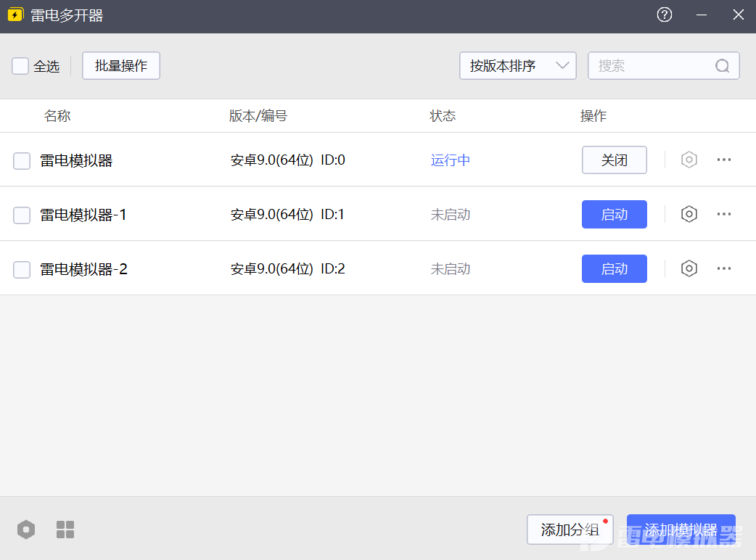Start 雷电模拟器-1 with 启动 button
756x560 pixels.
point(614,215)
